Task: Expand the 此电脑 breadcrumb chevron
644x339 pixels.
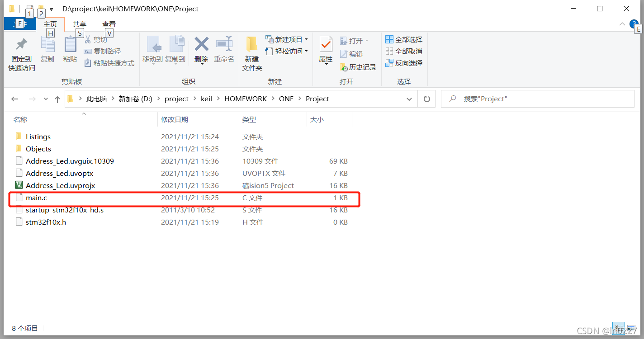Action: (112, 99)
